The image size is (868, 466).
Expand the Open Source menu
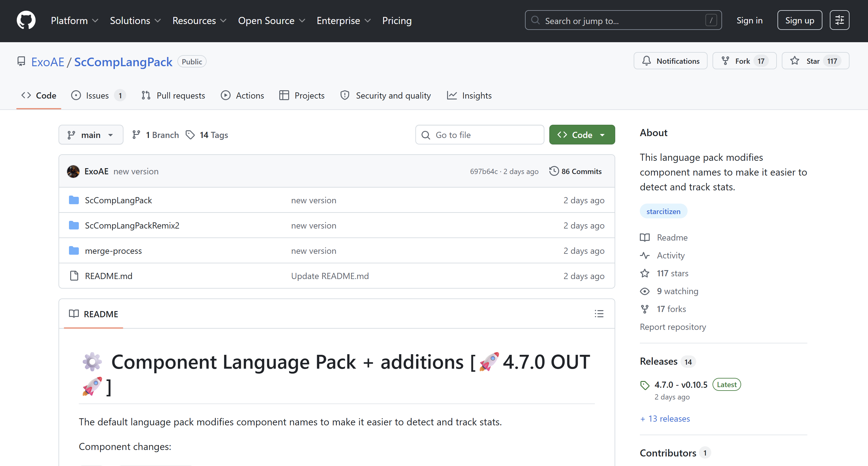tap(271, 21)
